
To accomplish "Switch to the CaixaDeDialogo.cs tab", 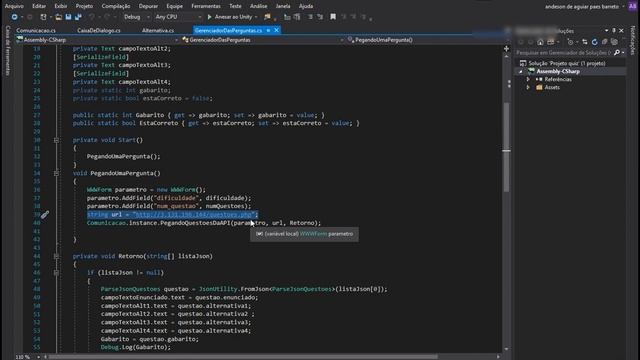I will pos(99,31).
